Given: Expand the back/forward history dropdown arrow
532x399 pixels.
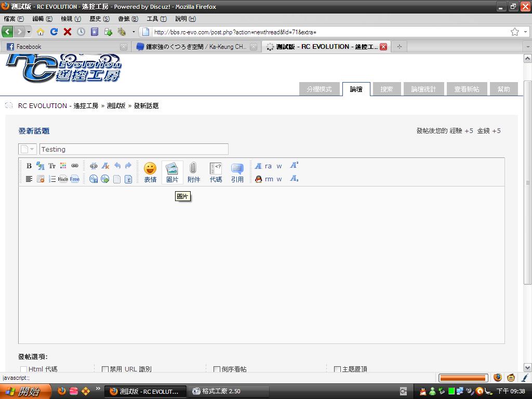Looking at the screenshot, I should pyautogui.click(x=29, y=32).
